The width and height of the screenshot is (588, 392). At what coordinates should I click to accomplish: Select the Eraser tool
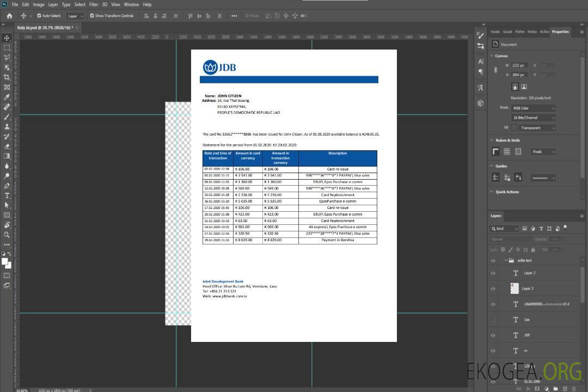click(7, 146)
